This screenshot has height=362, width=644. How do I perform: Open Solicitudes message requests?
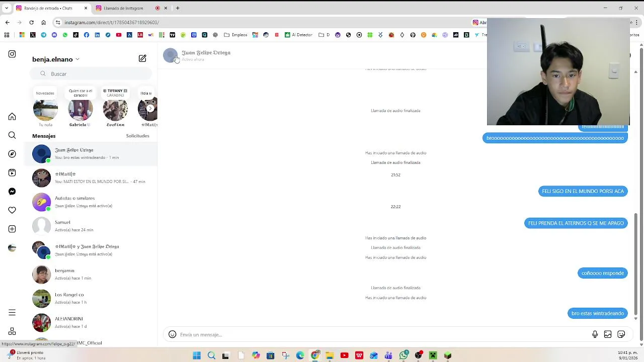pyautogui.click(x=137, y=136)
